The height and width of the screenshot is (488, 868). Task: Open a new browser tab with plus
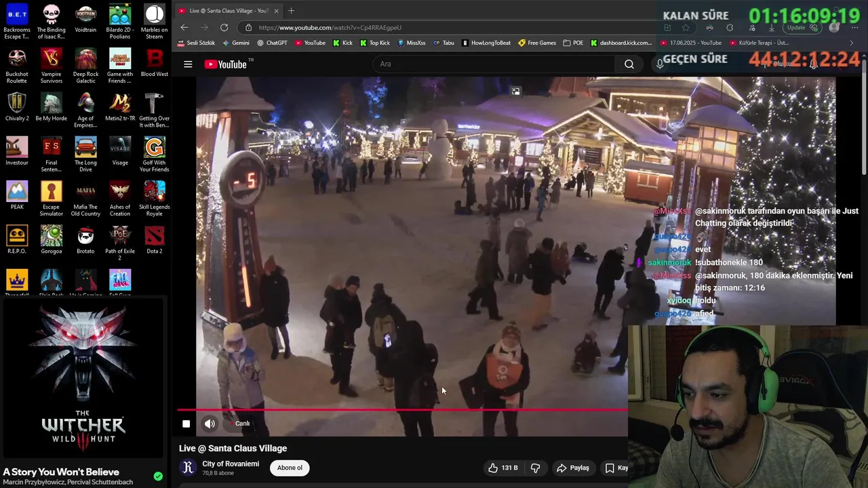point(291,11)
